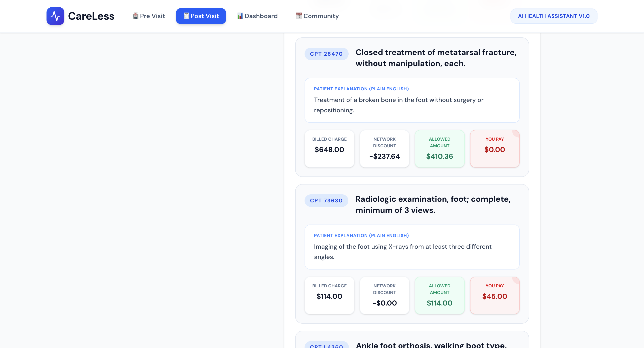
Task: Click the $648.00 Billed Charge card
Action: coord(329,149)
